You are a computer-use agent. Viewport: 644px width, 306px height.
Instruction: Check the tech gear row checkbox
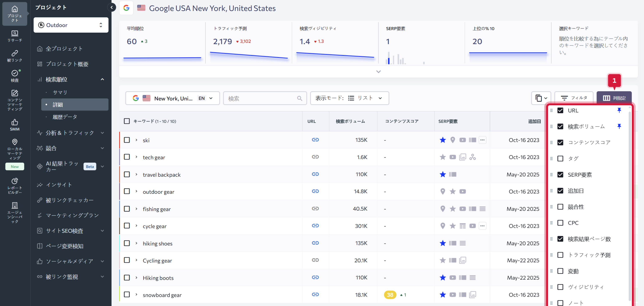click(x=127, y=157)
